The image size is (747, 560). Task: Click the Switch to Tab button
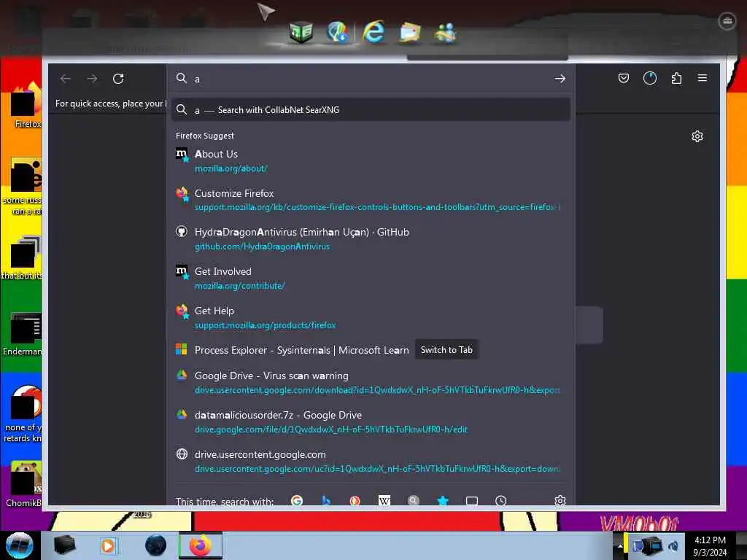(446, 350)
